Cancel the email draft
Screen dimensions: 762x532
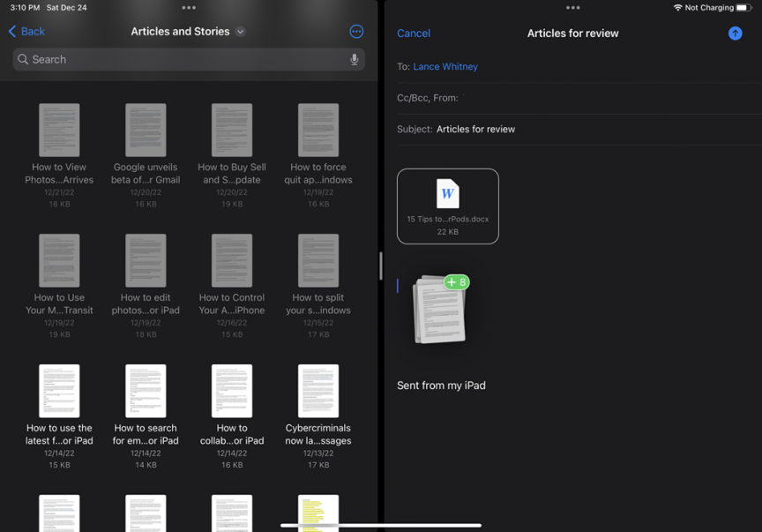click(x=414, y=34)
